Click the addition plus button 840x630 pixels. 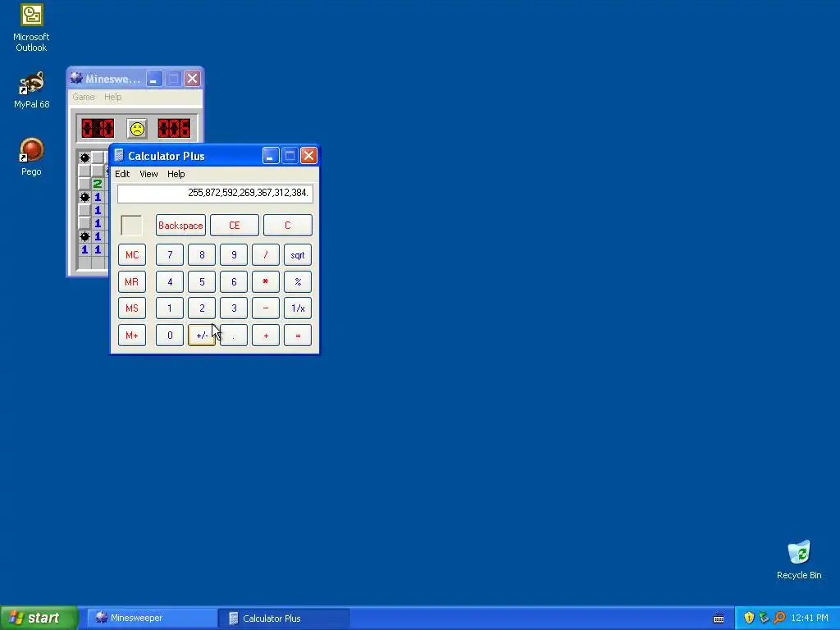266,336
